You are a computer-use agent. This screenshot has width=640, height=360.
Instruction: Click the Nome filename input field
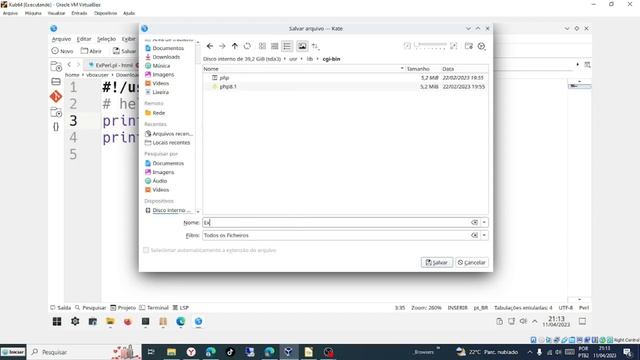coord(336,222)
